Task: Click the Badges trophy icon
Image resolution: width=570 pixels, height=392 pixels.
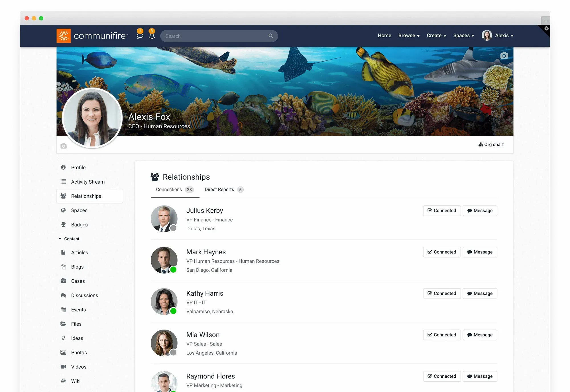Action: [x=63, y=224]
